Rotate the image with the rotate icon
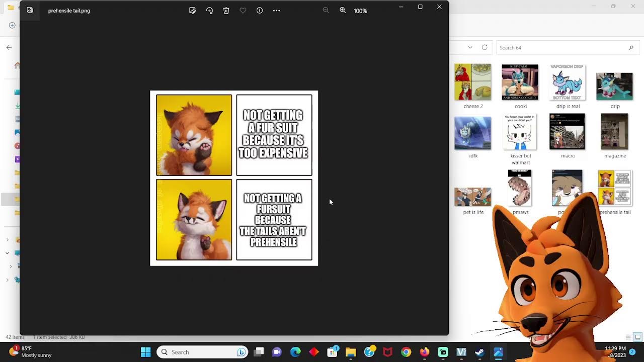The image size is (644, 362). 209,11
